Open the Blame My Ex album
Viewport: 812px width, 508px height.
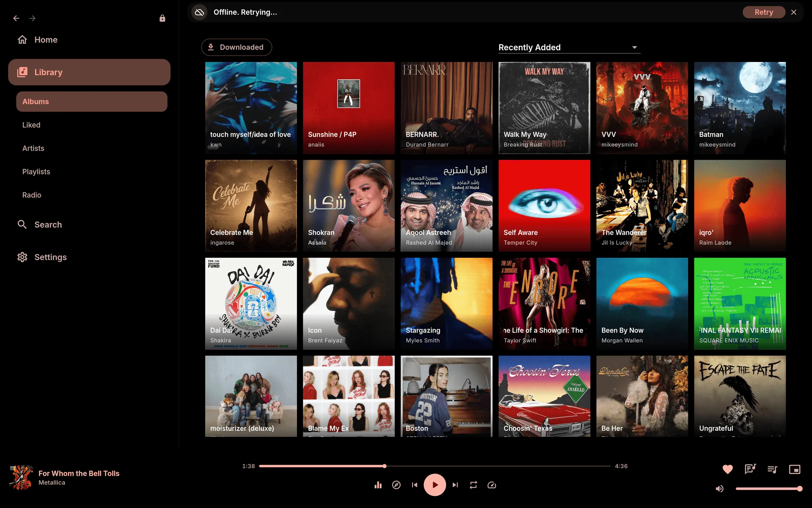(349, 396)
